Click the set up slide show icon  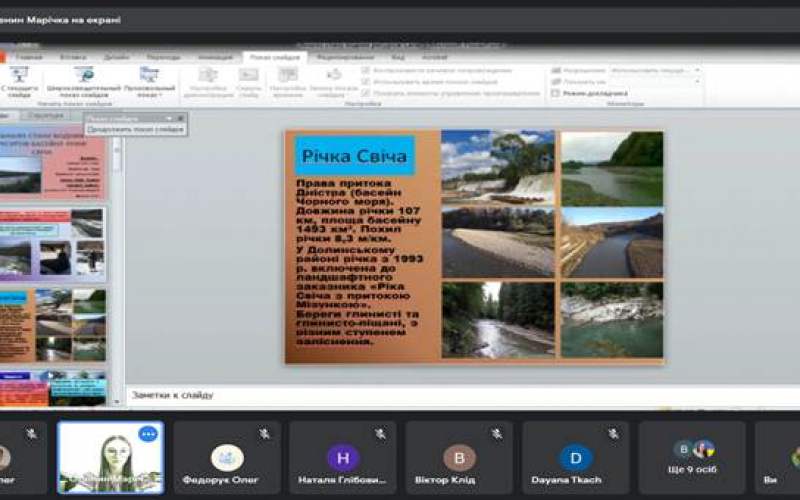[x=208, y=74]
